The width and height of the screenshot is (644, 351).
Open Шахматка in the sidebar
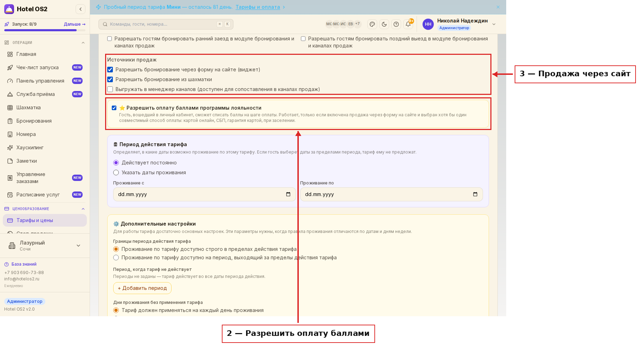45,108
